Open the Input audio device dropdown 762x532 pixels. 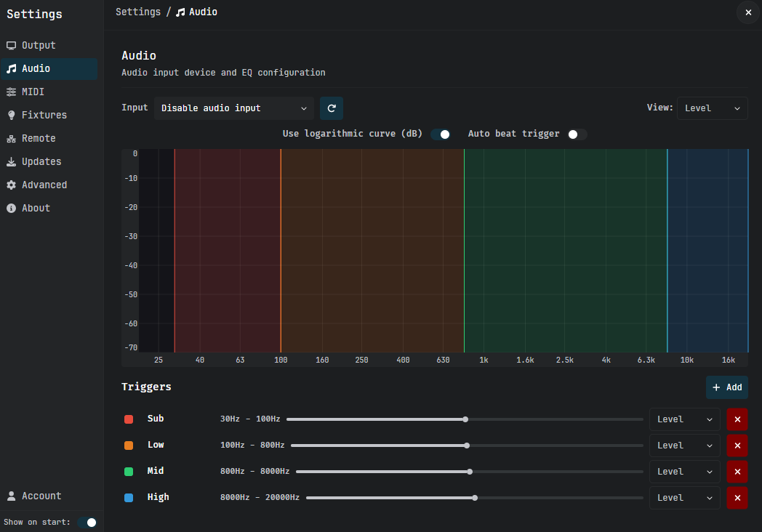[233, 108]
